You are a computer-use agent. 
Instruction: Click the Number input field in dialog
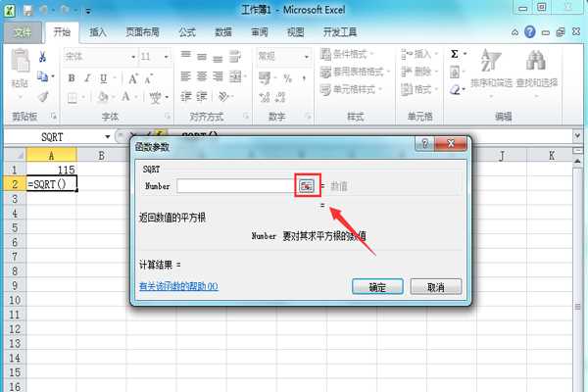point(237,186)
